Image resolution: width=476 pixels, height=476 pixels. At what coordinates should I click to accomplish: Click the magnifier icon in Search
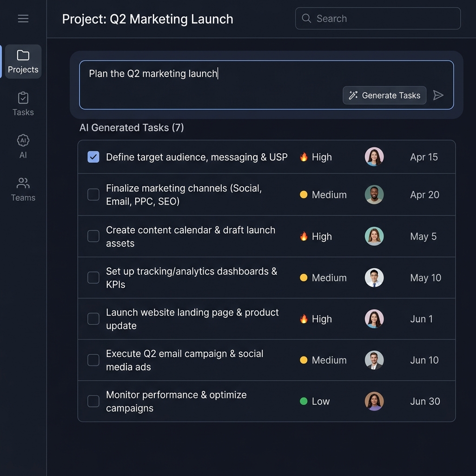306,18
